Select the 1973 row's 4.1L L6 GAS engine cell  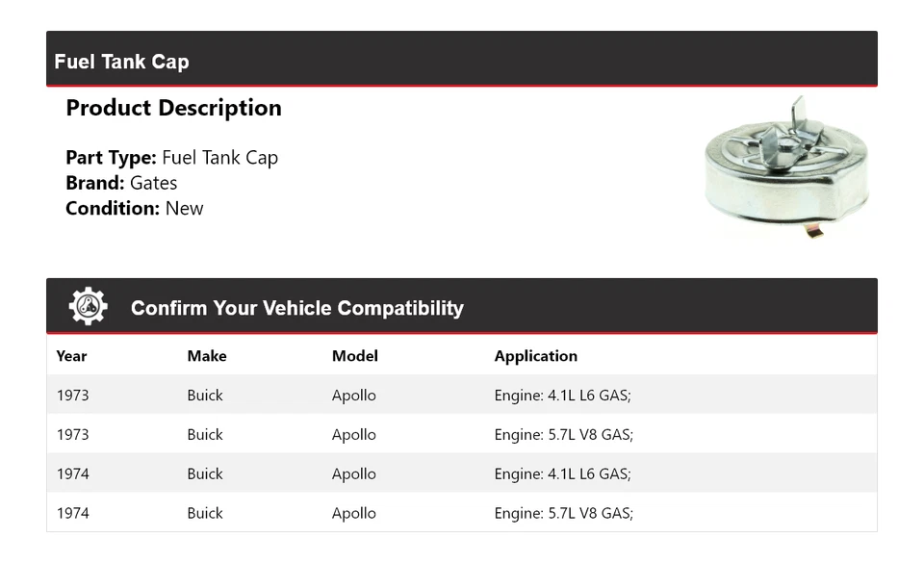coord(563,396)
